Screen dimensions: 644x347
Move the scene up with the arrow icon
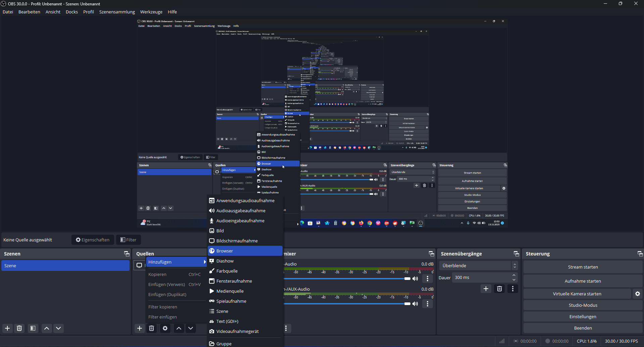click(x=47, y=328)
